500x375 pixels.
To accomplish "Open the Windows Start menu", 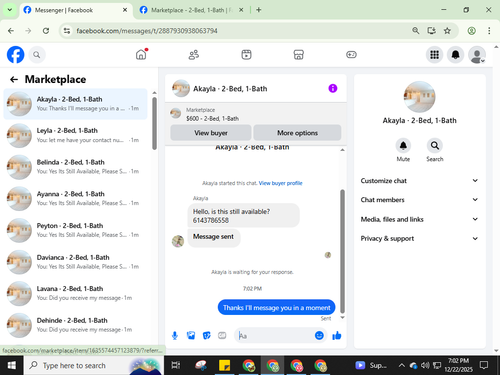I will point(11,366).
